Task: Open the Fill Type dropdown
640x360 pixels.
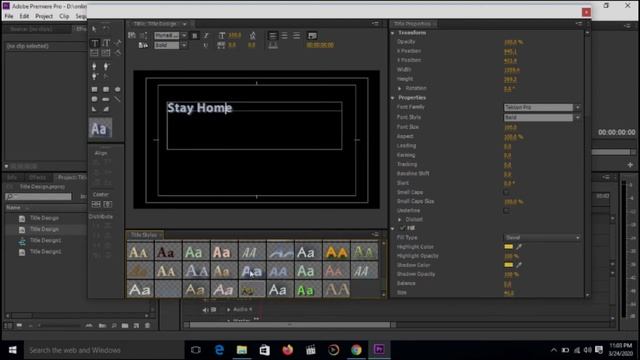Action: 542,238
